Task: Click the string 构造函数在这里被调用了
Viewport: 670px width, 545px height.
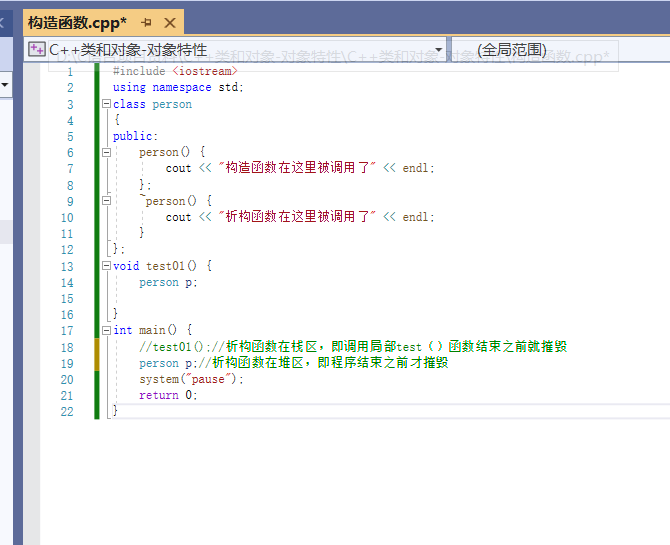Action: [x=297, y=168]
